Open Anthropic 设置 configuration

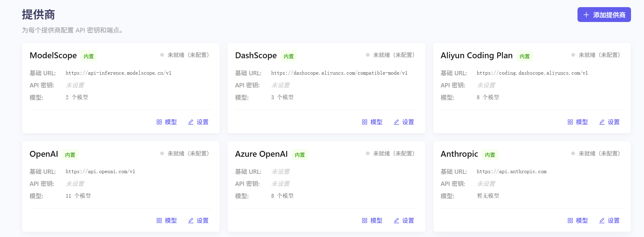[609, 221]
